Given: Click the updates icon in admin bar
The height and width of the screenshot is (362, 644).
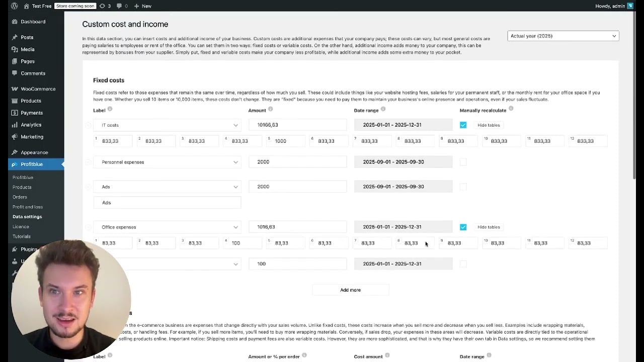Looking at the screenshot, I should (103, 6).
